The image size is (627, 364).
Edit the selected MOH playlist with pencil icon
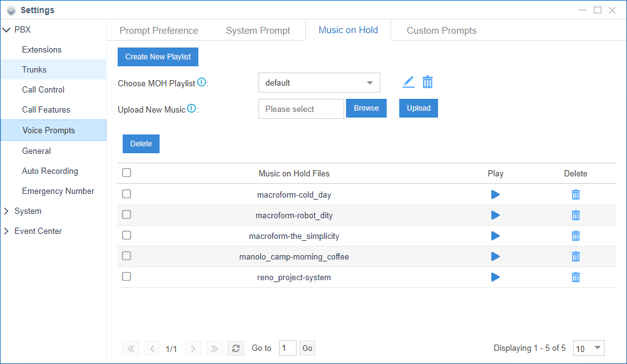point(408,82)
